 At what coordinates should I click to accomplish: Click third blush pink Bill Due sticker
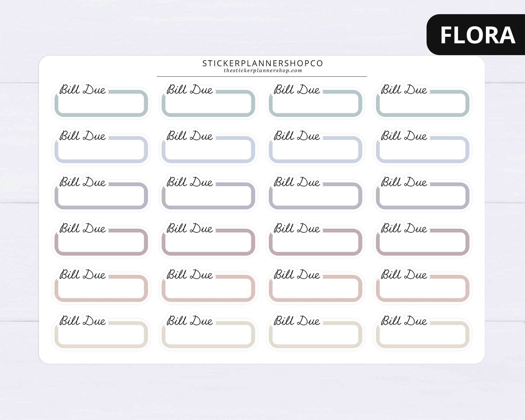click(315, 285)
